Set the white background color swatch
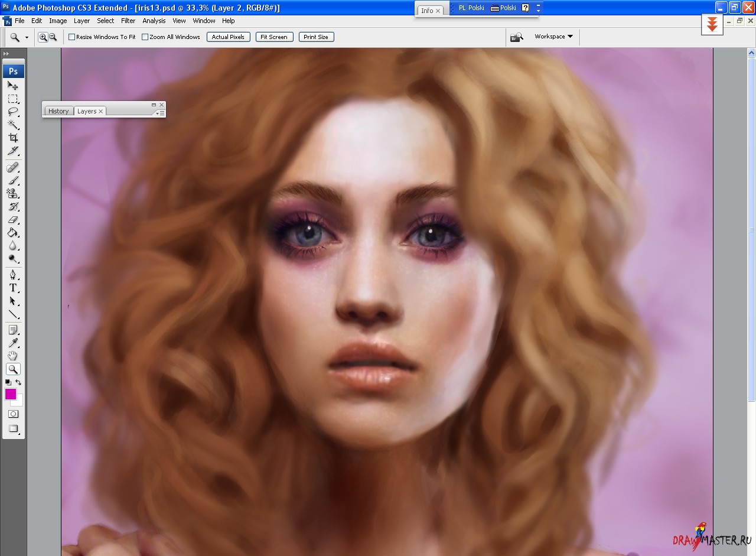Screen dimensions: 756x556 pos(19,402)
